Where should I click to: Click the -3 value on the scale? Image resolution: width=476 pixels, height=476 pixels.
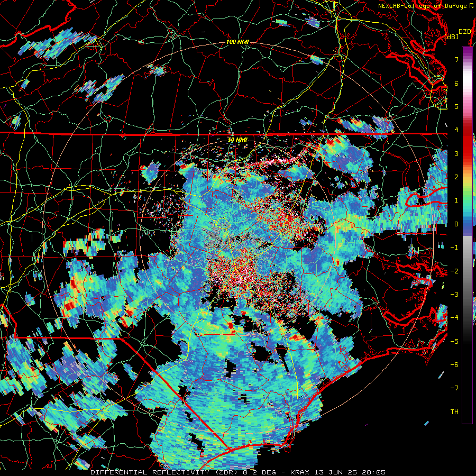point(454,295)
